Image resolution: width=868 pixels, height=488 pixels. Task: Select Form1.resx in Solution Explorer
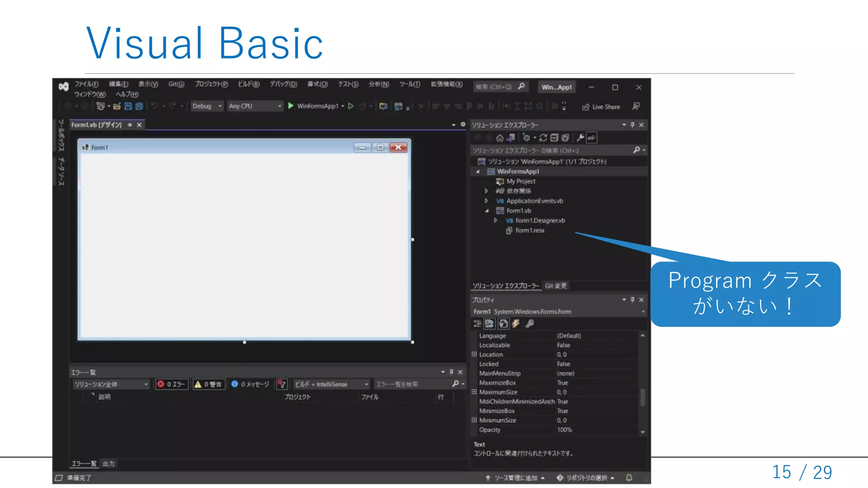pyautogui.click(x=530, y=230)
